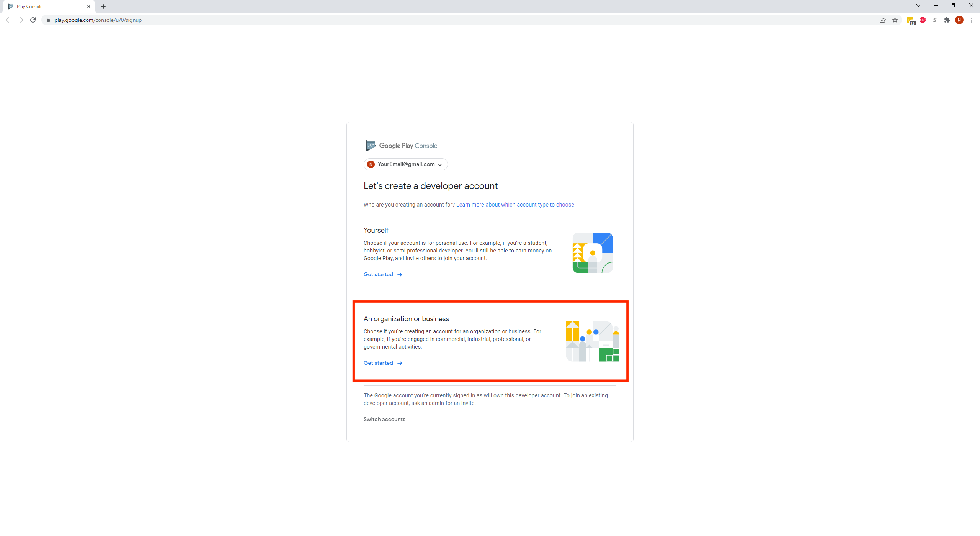Open a new browser tab

click(103, 7)
